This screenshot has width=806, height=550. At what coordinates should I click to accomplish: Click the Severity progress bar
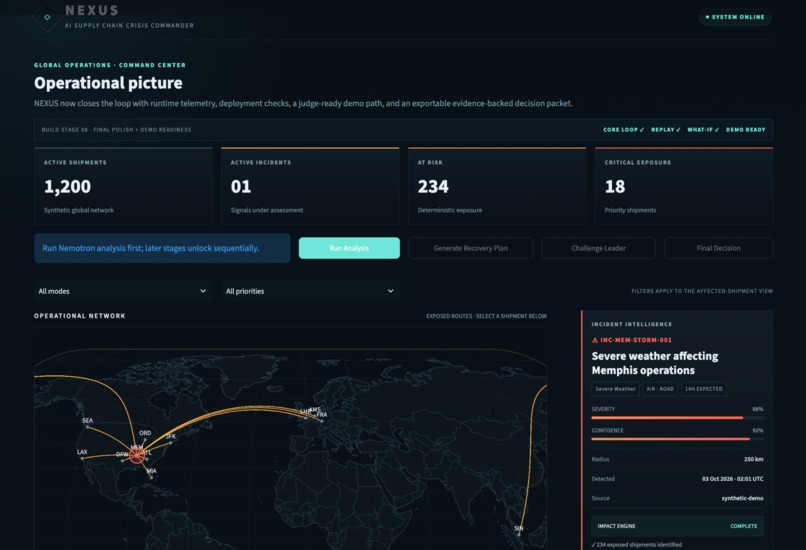[x=677, y=418]
